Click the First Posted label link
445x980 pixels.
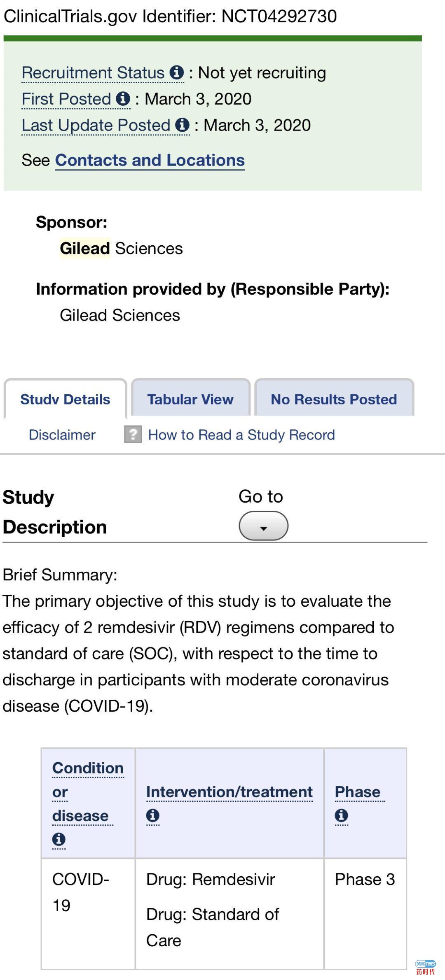[x=66, y=99]
